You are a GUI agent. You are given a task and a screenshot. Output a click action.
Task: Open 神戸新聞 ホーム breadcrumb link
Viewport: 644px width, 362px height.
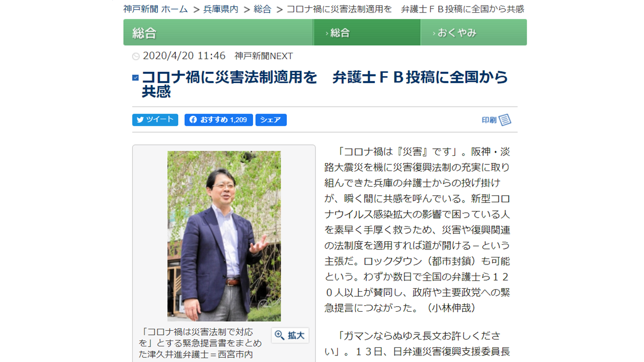[x=155, y=9]
